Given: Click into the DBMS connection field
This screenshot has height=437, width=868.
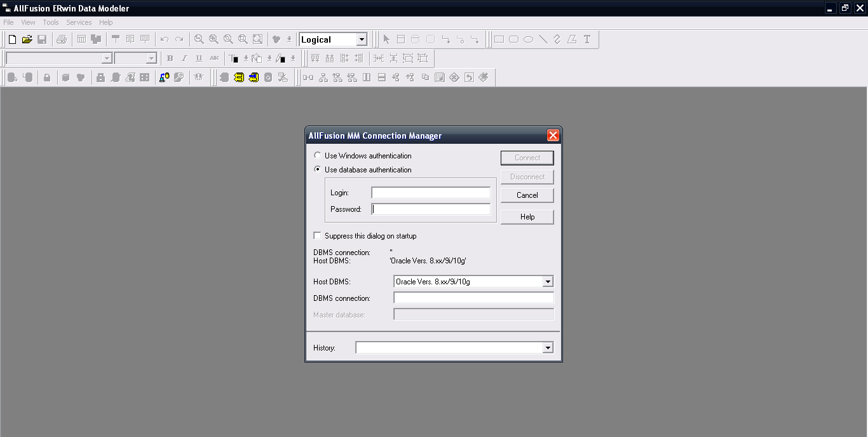Looking at the screenshot, I should coord(474,298).
